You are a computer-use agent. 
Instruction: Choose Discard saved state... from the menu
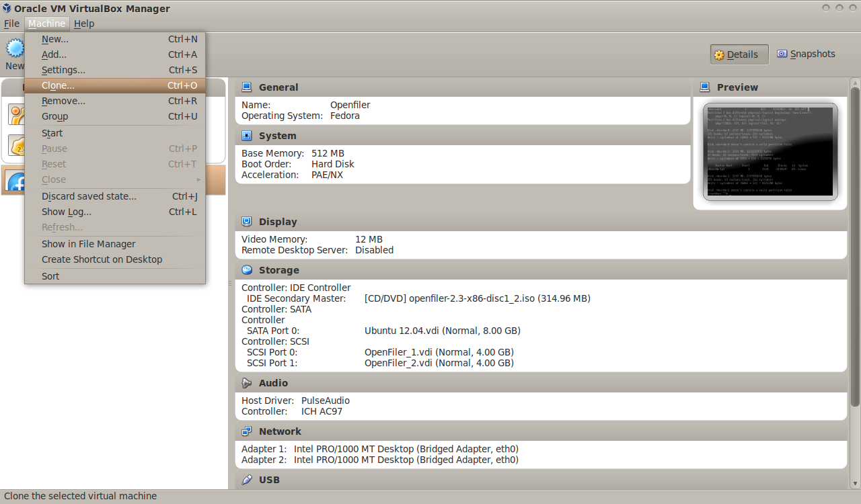coord(115,196)
